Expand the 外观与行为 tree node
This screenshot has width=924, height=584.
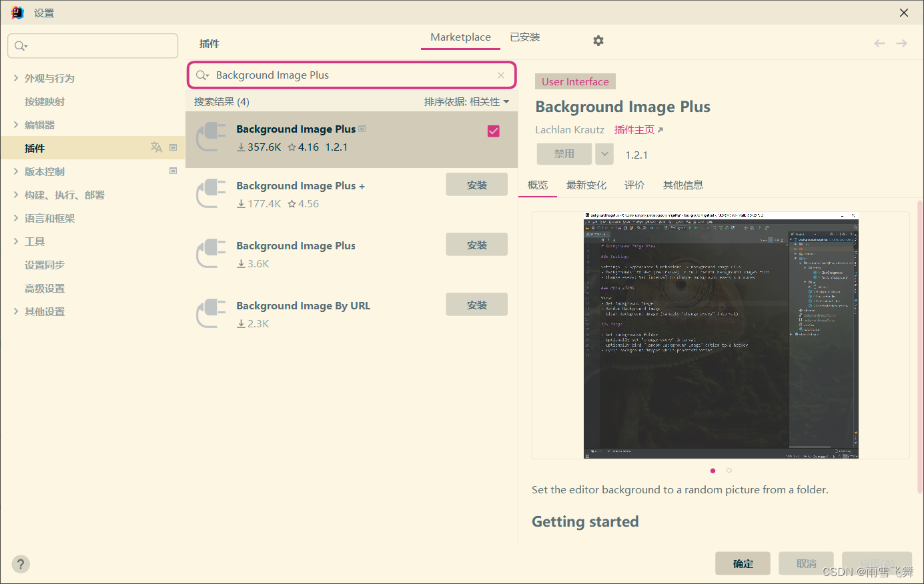coord(16,78)
